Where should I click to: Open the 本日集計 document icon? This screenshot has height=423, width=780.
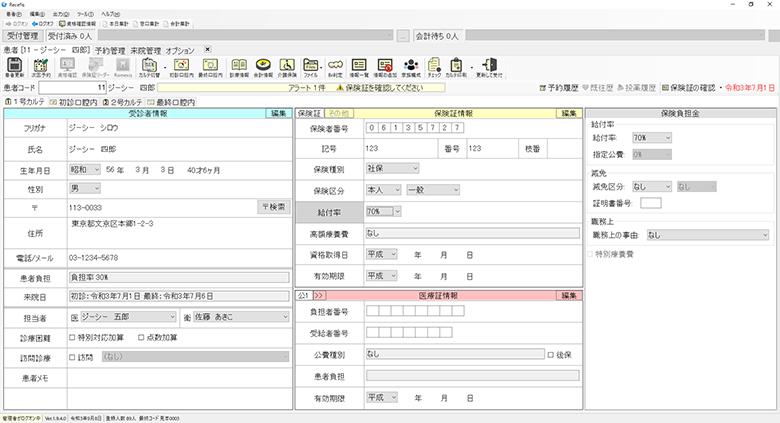[115, 24]
